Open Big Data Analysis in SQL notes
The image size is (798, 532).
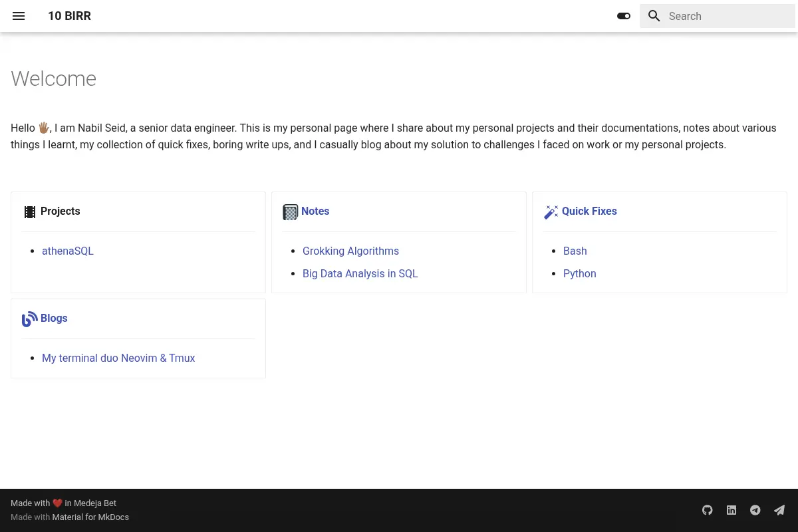pos(360,273)
